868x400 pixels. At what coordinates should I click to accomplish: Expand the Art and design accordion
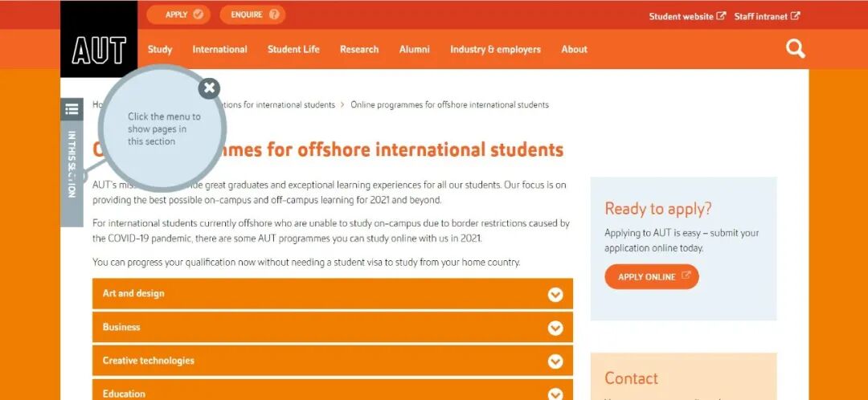pos(333,294)
